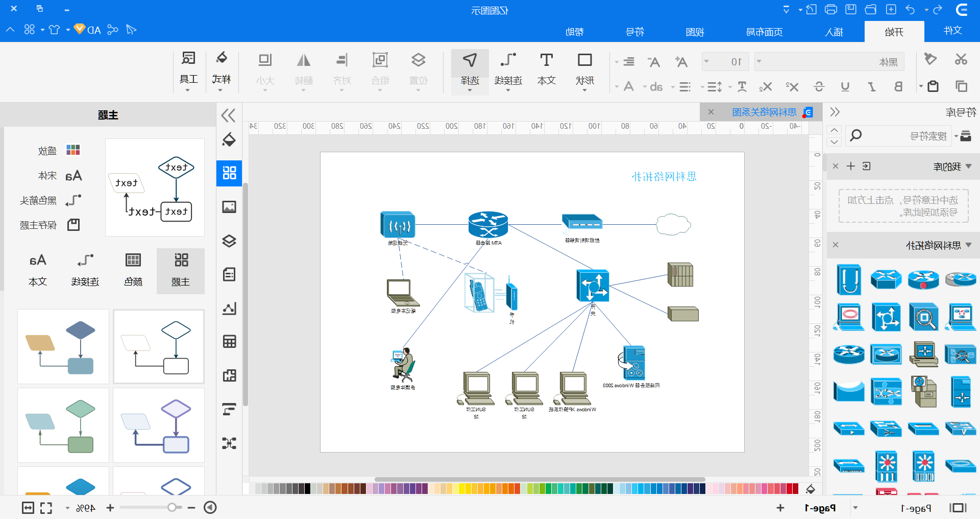This screenshot has height=519, width=980.
Task: Click the Format Painter brush icon
Action: (x=930, y=59)
